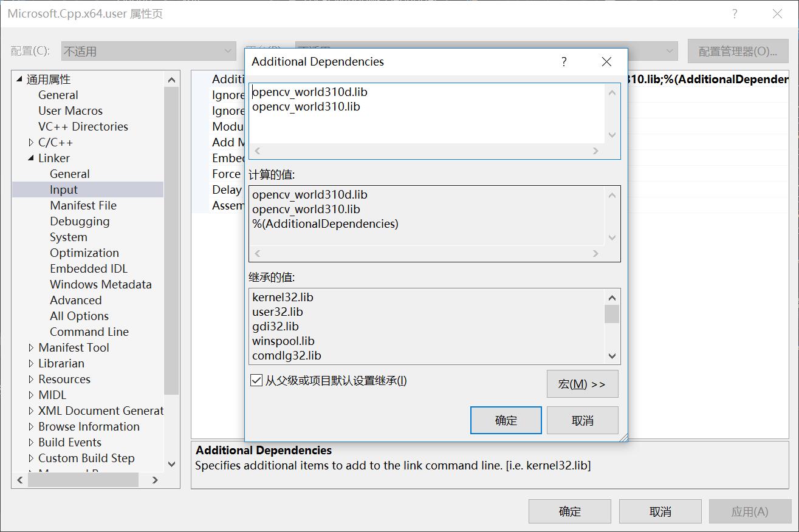Screen dimensions: 799x532
Task: Uncheck the inherit from parent defaults checkbox
Action: (x=255, y=380)
